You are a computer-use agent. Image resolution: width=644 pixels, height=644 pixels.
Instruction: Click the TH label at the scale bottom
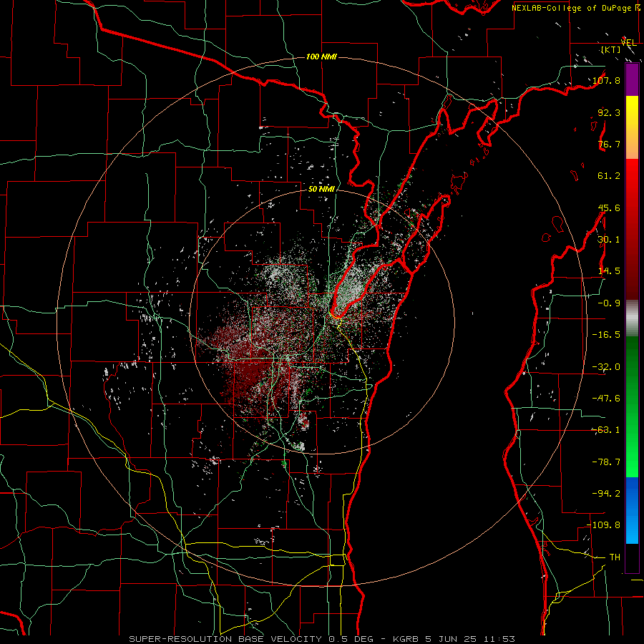[x=615, y=557]
